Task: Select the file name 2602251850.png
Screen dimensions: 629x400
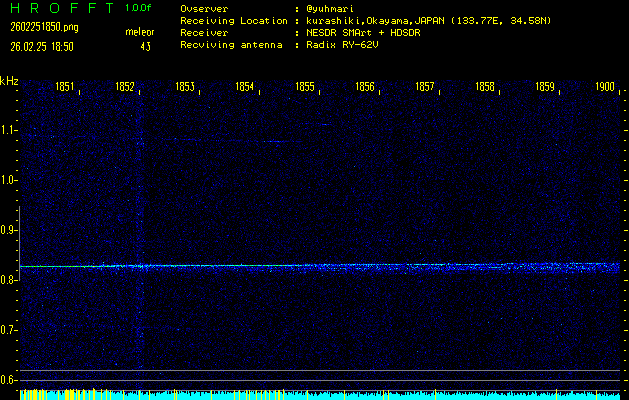Action: coord(45,27)
